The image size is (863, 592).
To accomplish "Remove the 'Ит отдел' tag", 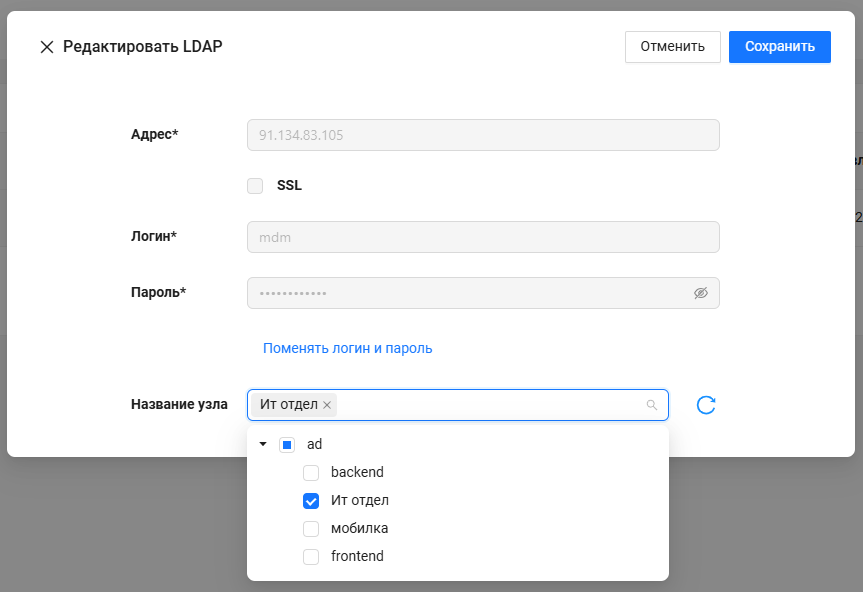I will click(x=328, y=405).
